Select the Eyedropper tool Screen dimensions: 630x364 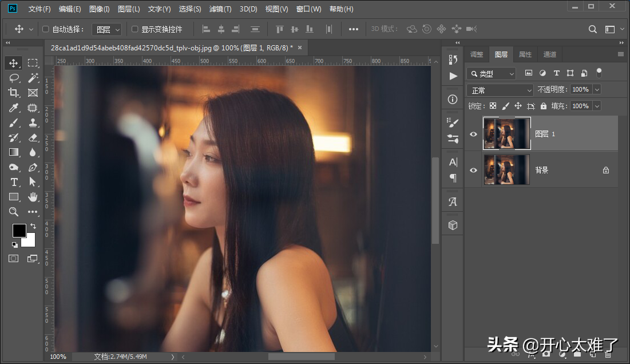pyautogui.click(x=14, y=108)
